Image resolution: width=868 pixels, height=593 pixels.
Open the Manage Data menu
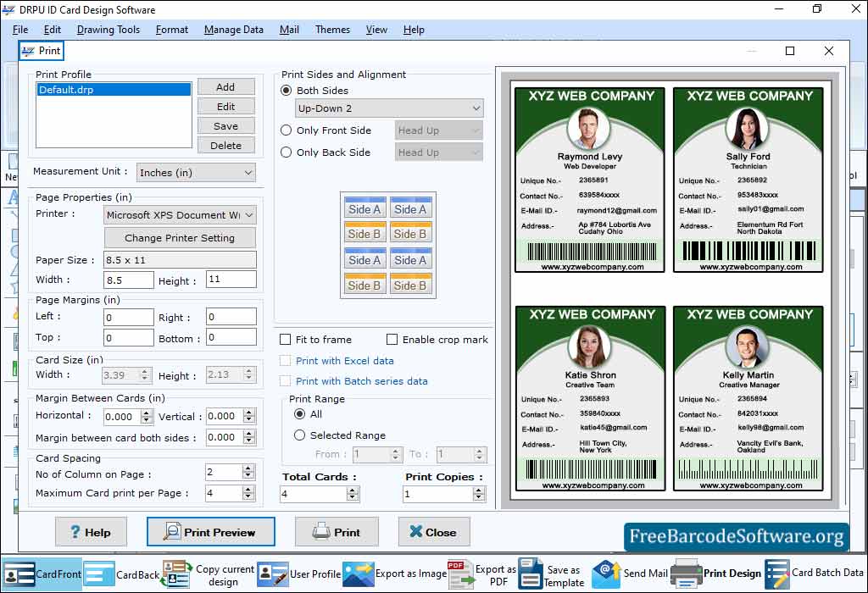[x=234, y=30]
